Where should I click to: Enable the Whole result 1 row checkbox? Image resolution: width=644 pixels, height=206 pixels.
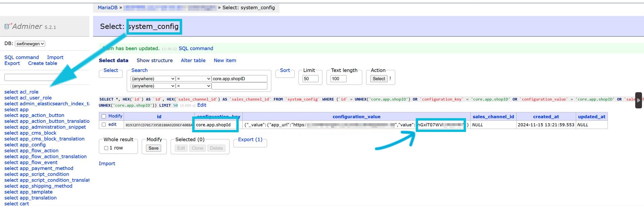point(106,148)
